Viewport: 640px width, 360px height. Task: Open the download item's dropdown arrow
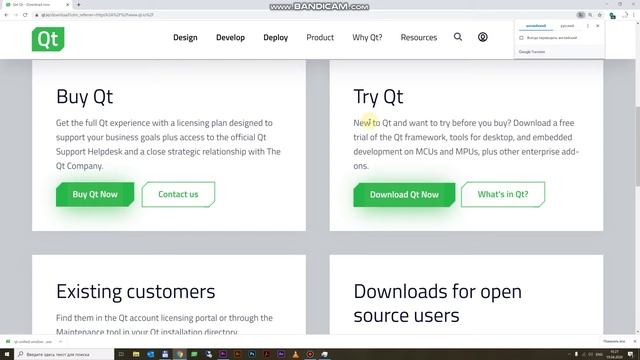tap(60, 342)
